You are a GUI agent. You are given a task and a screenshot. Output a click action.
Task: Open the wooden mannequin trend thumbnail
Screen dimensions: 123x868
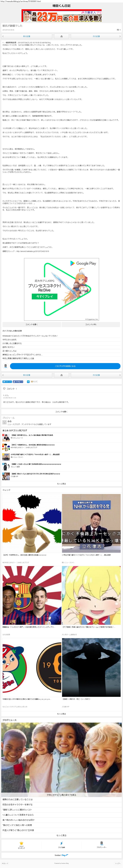[x=32, y=523]
